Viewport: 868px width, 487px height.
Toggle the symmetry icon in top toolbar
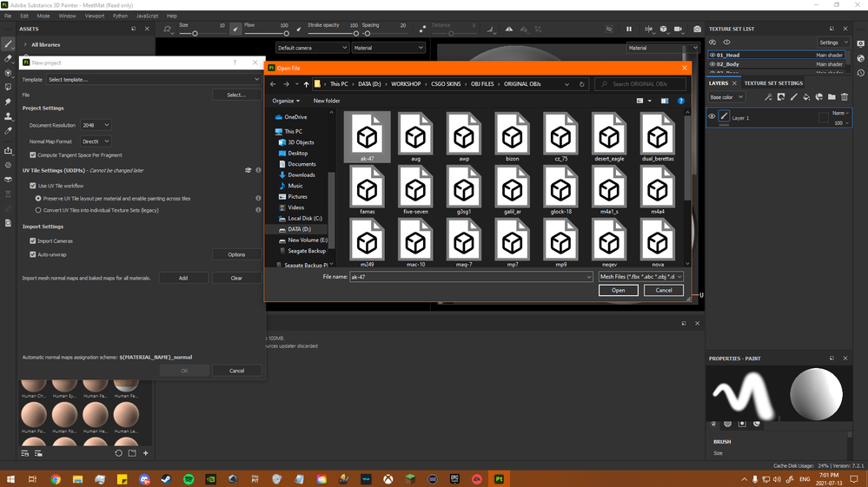[x=509, y=30]
